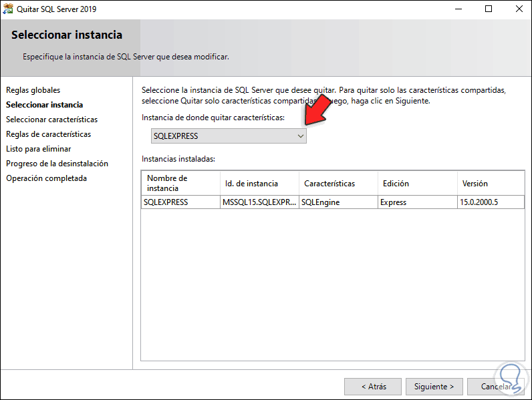Click the 15.0.2000.5 version cell
Viewport: 532px width, 400px height.
click(491, 202)
